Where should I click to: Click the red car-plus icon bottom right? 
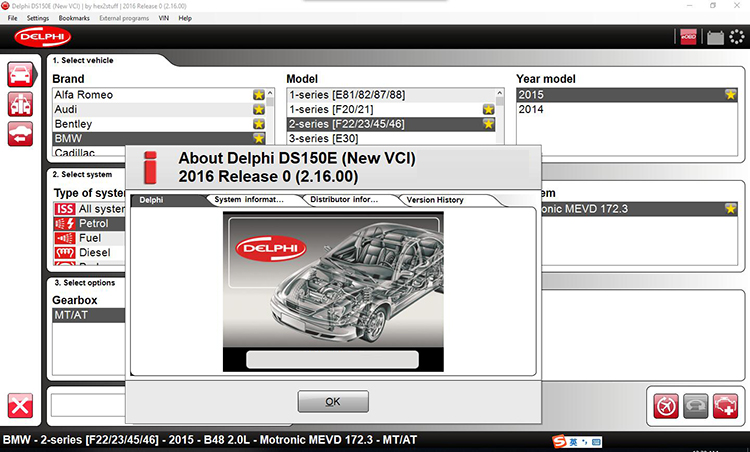click(724, 405)
